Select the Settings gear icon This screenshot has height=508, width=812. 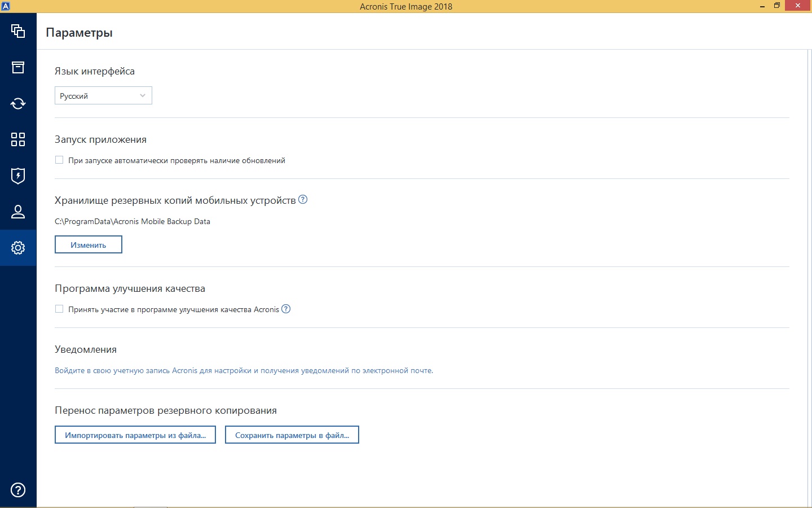coord(18,248)
